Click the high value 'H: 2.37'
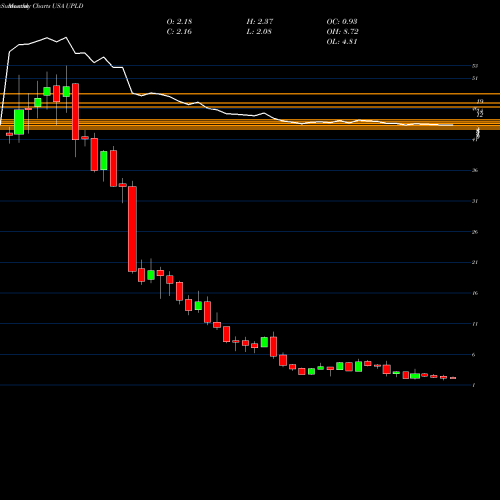Image resolution: width=500 pixels, height=500 pixels. click(260, 22)
